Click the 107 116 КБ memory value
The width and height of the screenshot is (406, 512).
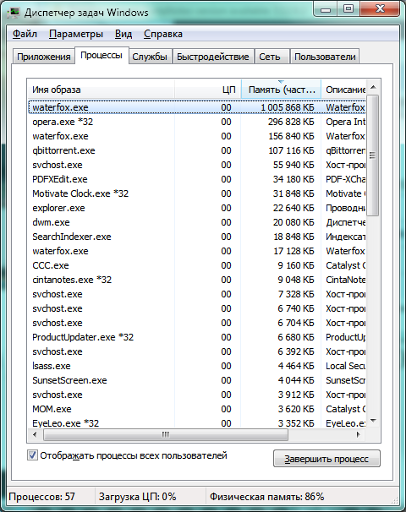291,150
